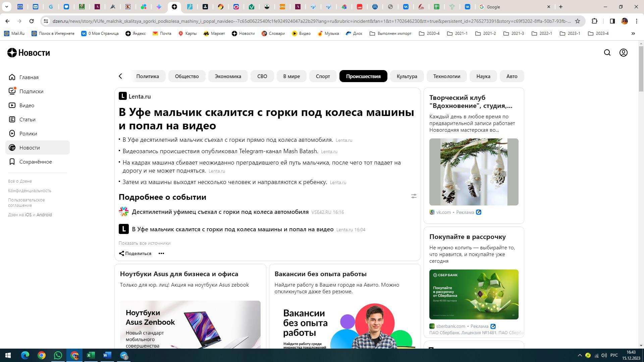Select the Культура category tab
The width and height of the screenshot is (644, 362).
[407, 76]
